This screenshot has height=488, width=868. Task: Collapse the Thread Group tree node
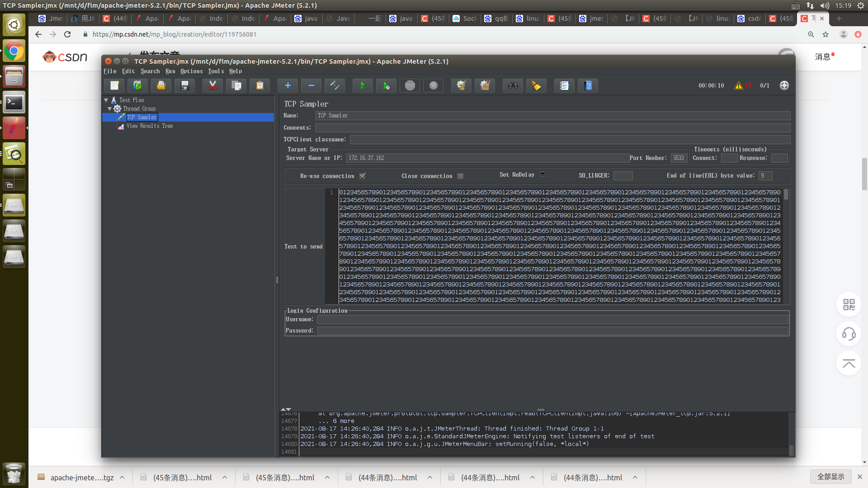click(x=110, y=108)
